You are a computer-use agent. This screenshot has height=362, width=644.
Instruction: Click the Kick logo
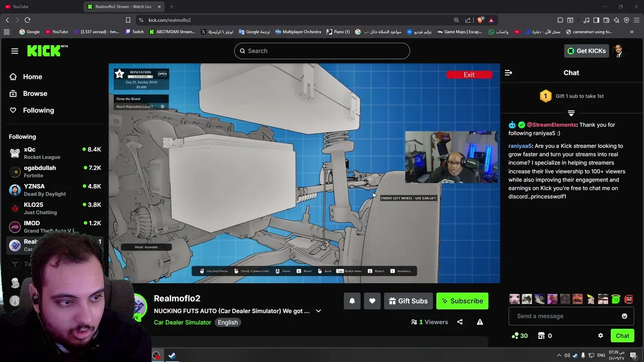(47, 51)
